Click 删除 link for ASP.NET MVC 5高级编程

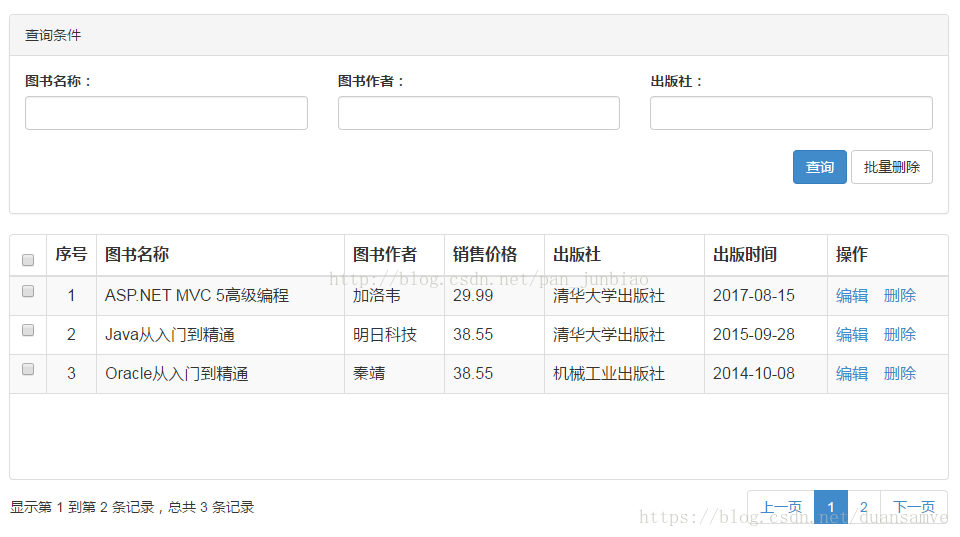point(899,296)
